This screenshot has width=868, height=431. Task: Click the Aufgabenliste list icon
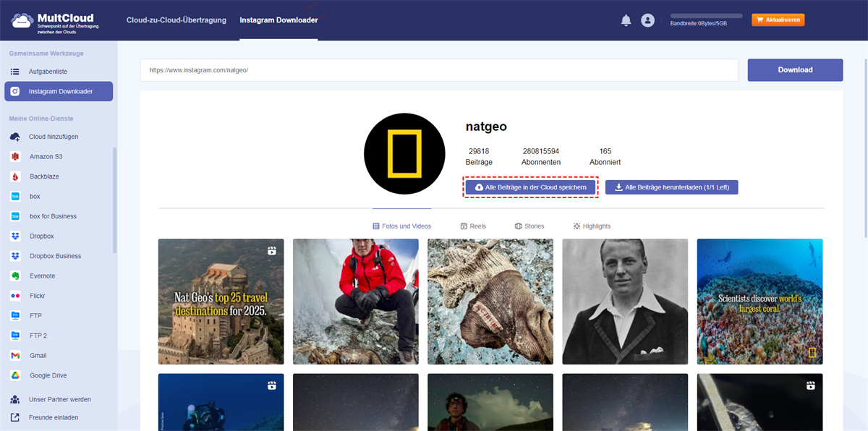tap(15, 72)
